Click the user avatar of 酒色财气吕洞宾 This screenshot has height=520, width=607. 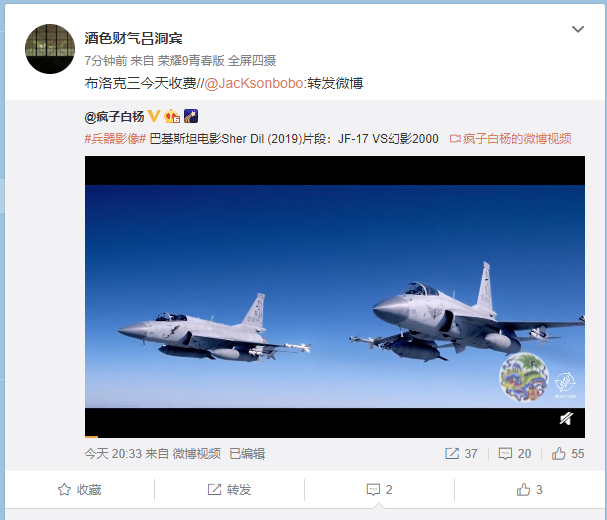50,49
